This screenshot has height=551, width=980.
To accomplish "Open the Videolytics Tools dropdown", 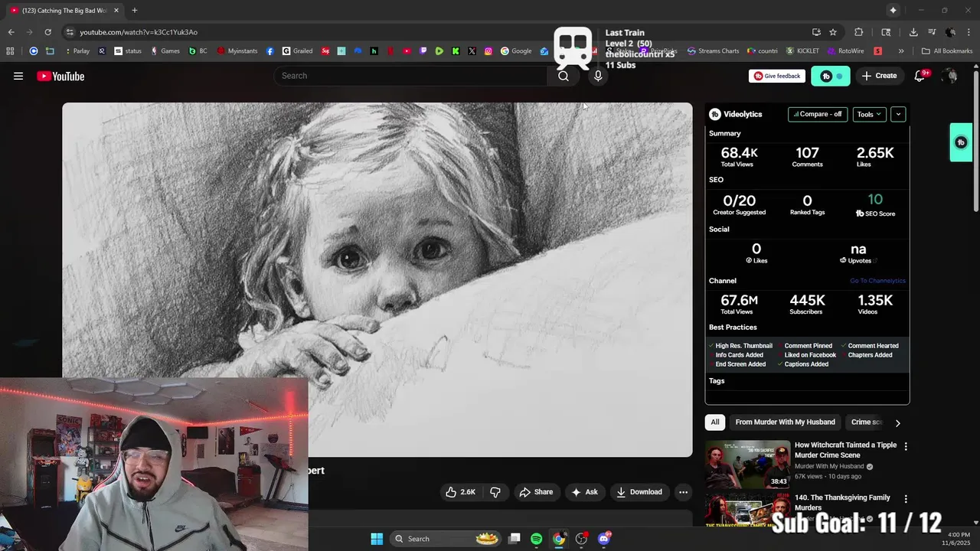I will tap(869, 114).
